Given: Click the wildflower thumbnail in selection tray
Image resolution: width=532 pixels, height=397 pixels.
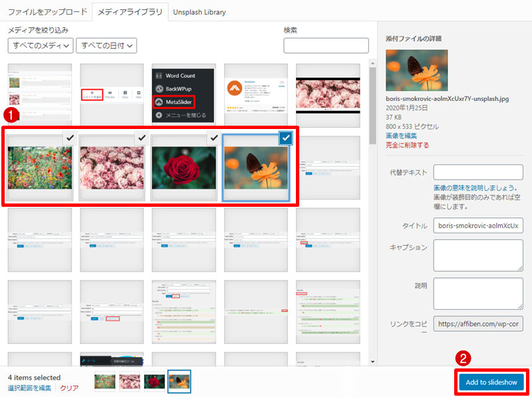Looking at the screenshot, I should [x=106, y=382].
